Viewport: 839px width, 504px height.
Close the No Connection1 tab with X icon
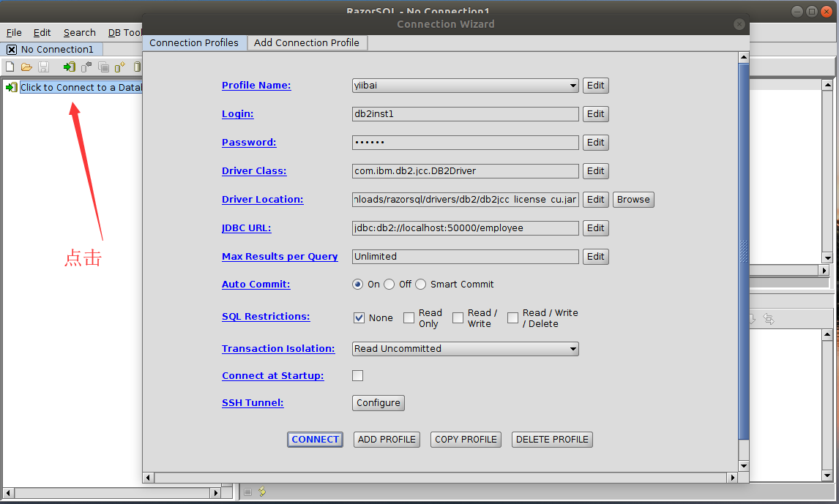coord(12,50)
